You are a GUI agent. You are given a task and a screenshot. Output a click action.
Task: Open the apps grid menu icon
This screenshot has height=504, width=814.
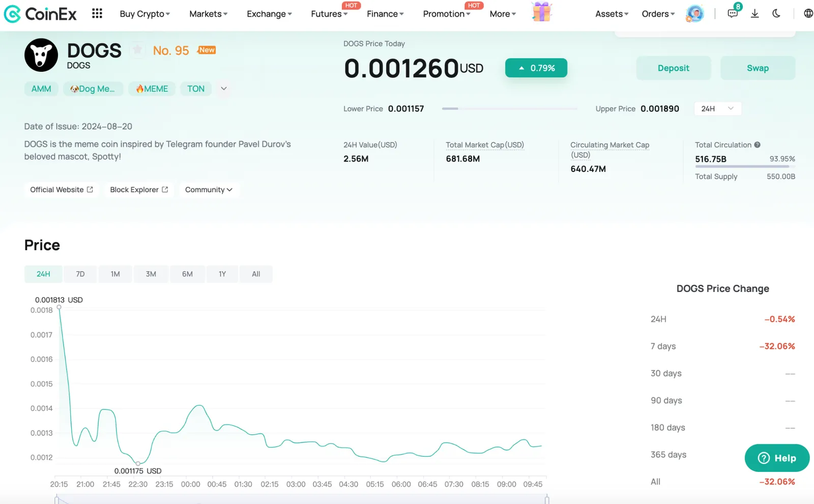tap(97, 13)
